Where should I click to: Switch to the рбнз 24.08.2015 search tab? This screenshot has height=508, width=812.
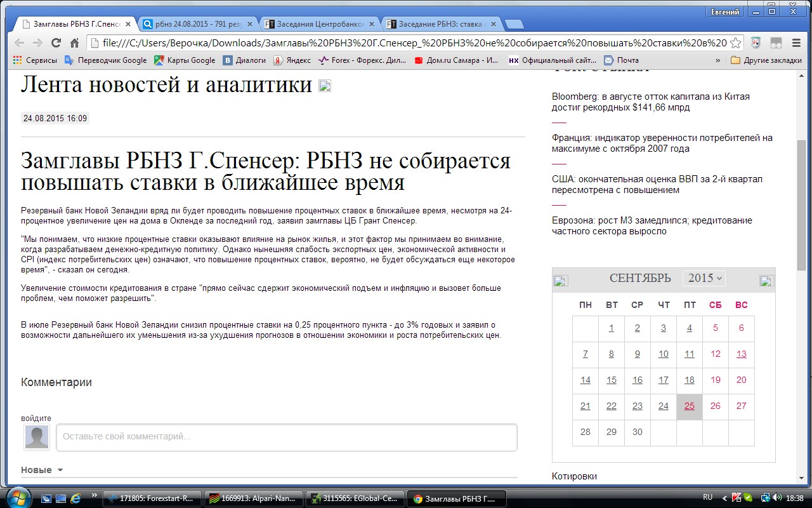199,24
